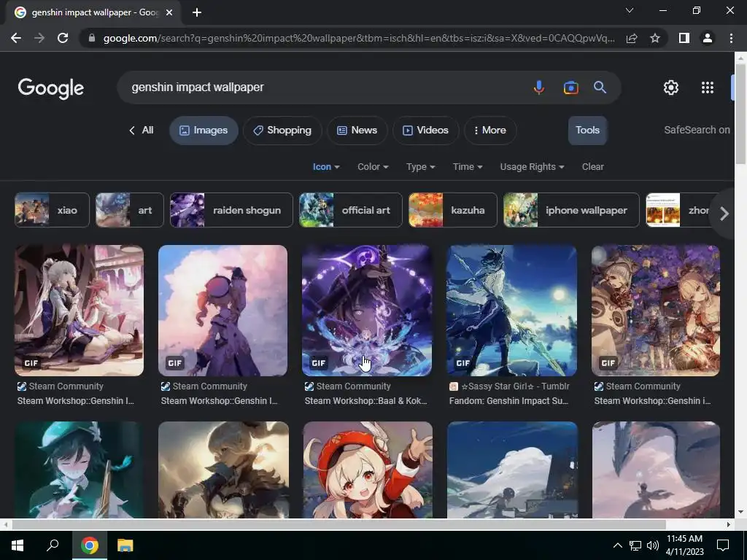Open Sassy Star Girl Tumblr source link
This screenshot has height=560, width=747.
tap(509, 386)
